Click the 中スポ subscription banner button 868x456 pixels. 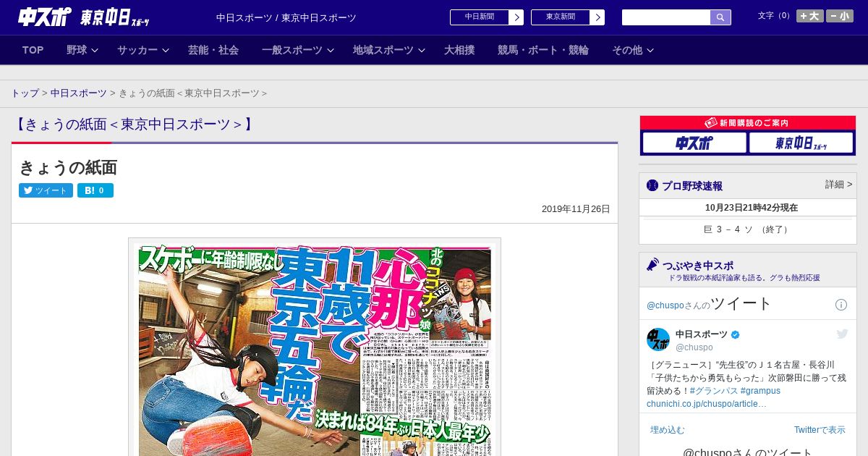point(694,143)
